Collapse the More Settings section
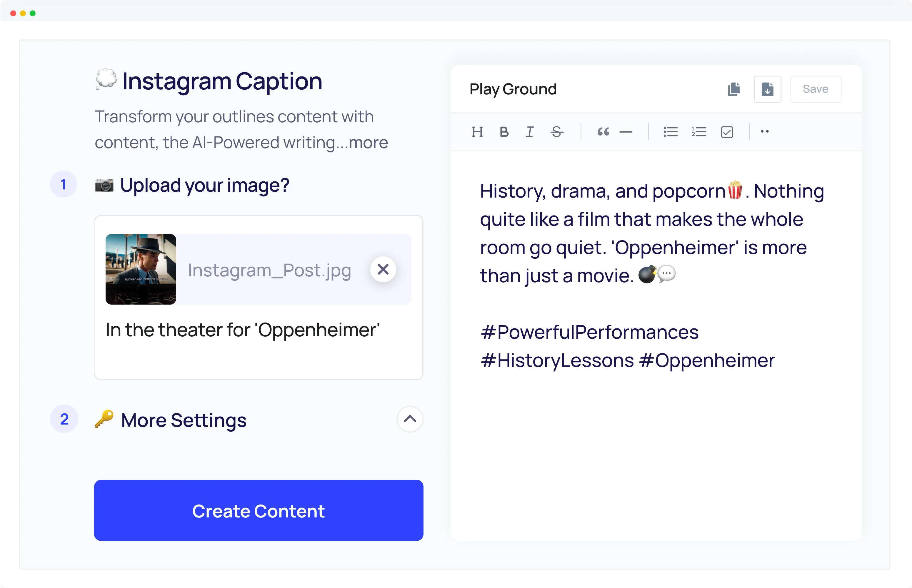The height and width of the screenshot is (588, 912). click(x=410, y=419)
